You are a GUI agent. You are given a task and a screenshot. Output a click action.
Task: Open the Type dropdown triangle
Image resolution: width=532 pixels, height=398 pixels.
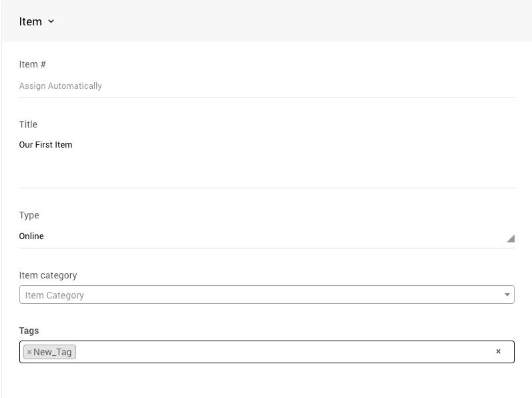(510, 238)
